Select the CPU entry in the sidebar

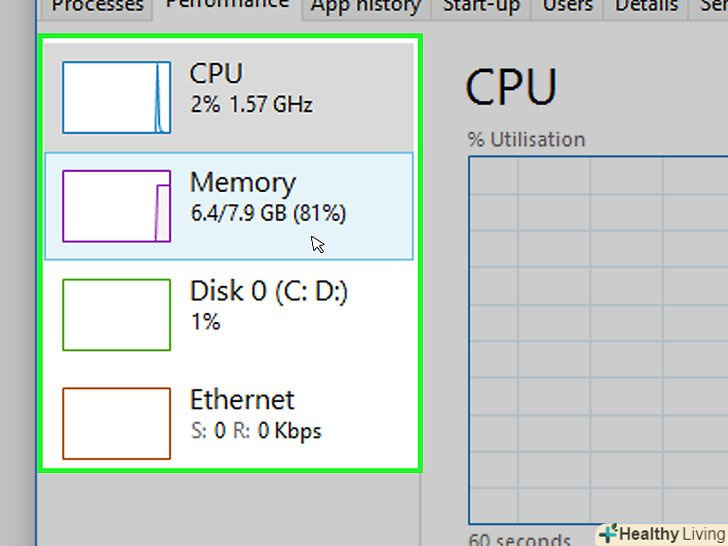[x=216, y=74]
